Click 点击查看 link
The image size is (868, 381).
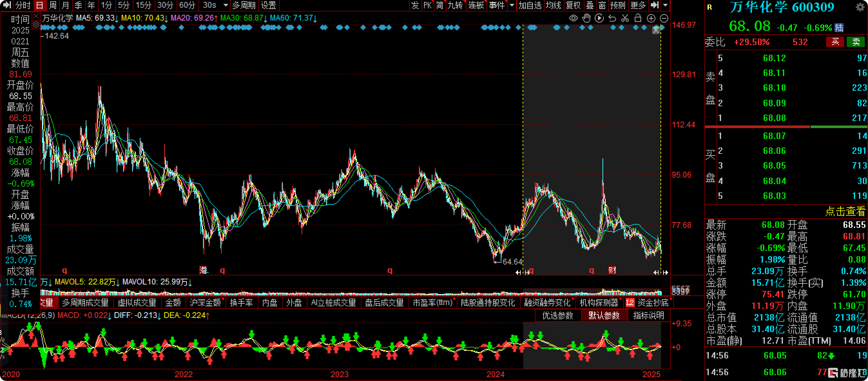pos(845,211)
